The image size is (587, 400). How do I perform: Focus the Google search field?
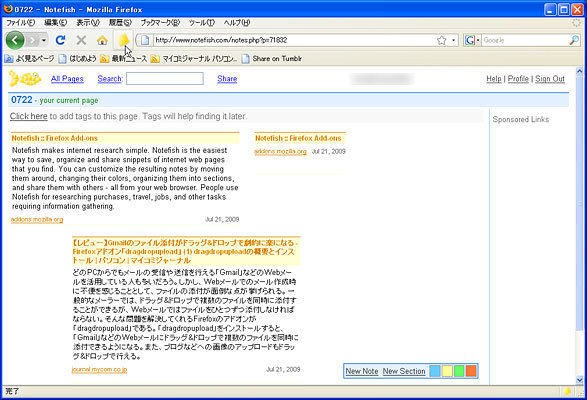(x=525, y=40)
